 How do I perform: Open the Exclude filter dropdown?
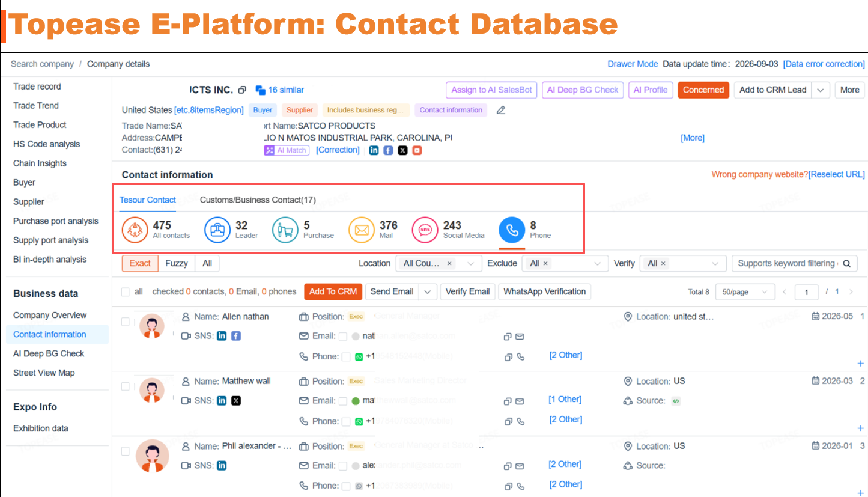pos(565,263)
